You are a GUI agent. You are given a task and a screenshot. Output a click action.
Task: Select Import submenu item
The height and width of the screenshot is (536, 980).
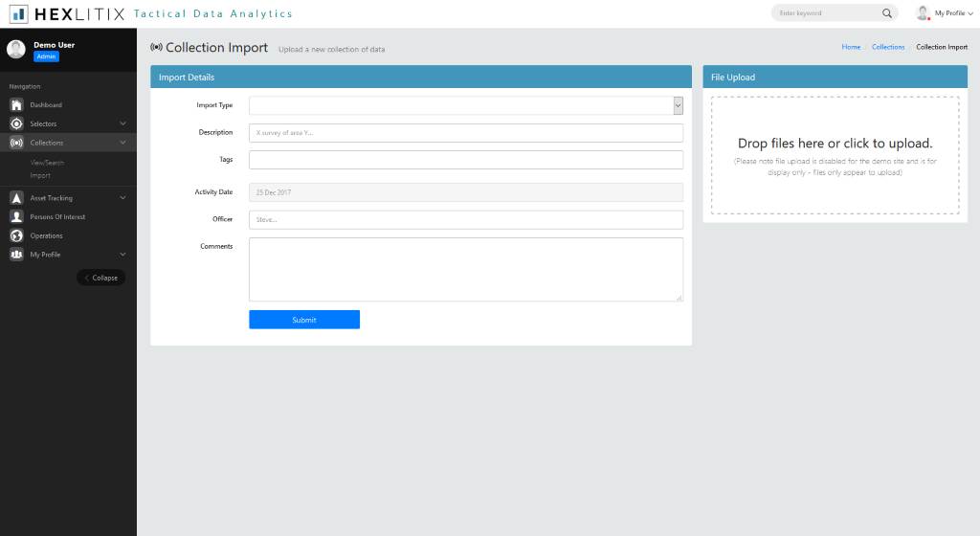click(40, 176)
